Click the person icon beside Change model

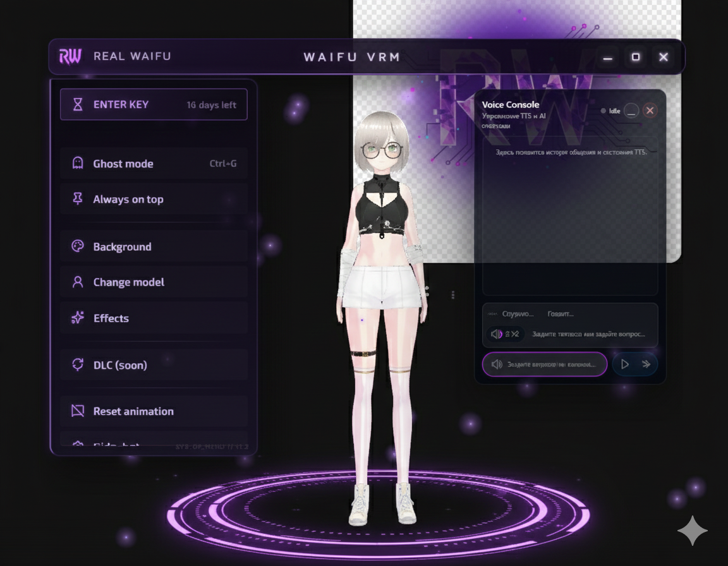point(78,282)
